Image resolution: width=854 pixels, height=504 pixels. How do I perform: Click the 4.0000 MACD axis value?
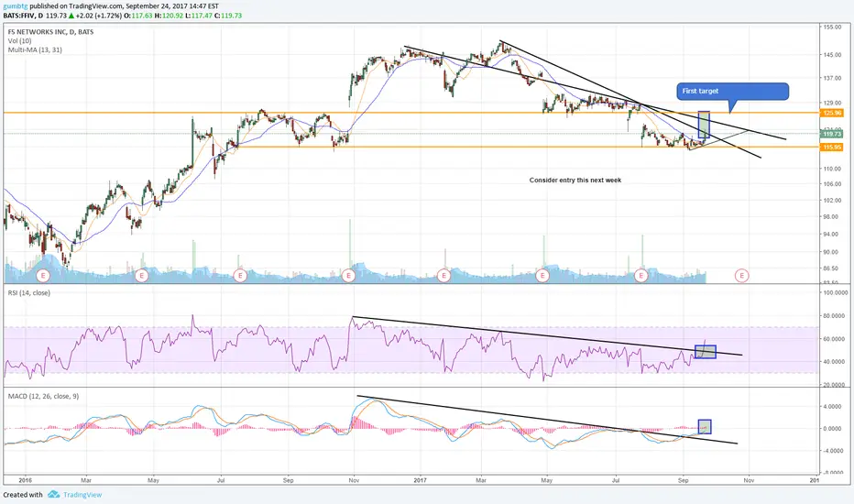pyautogui.click(x=833, y=407)
